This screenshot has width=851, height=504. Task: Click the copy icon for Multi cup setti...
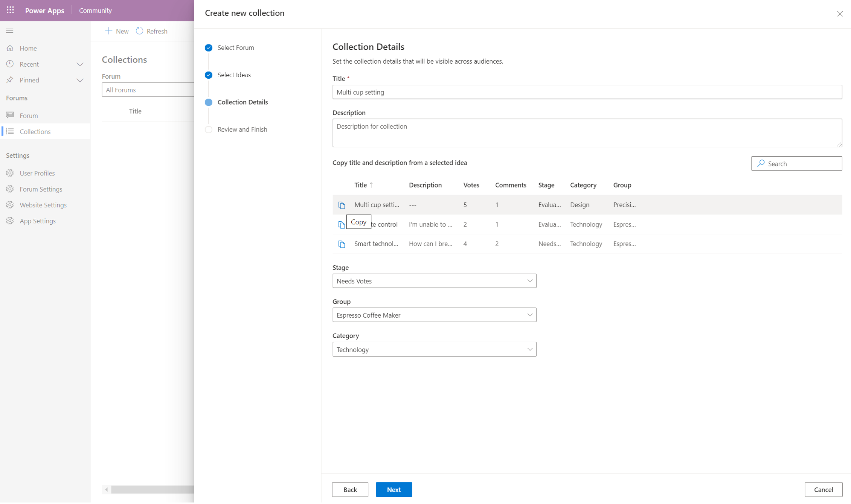[x=342, y=205]
